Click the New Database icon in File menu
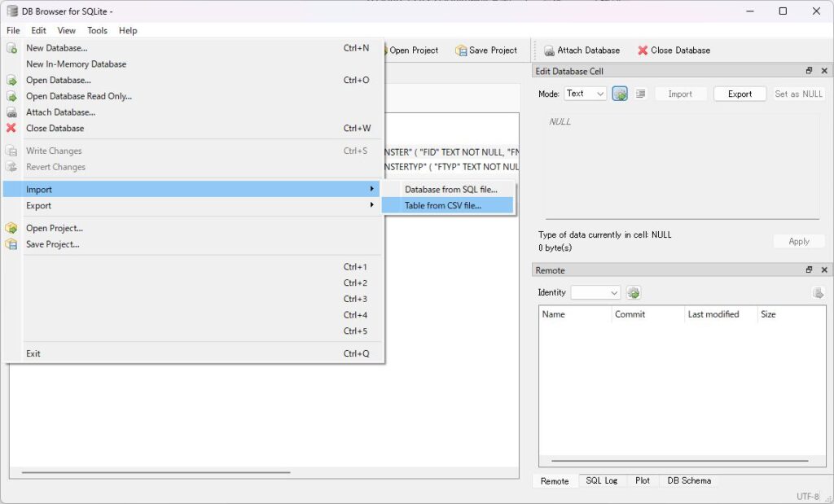 11,48
